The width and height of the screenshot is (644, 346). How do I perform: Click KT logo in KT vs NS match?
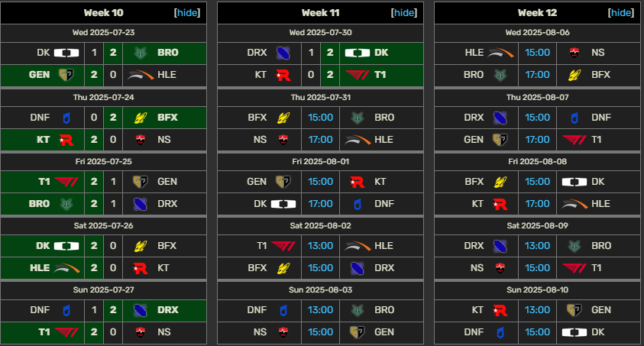pos(66,140)
